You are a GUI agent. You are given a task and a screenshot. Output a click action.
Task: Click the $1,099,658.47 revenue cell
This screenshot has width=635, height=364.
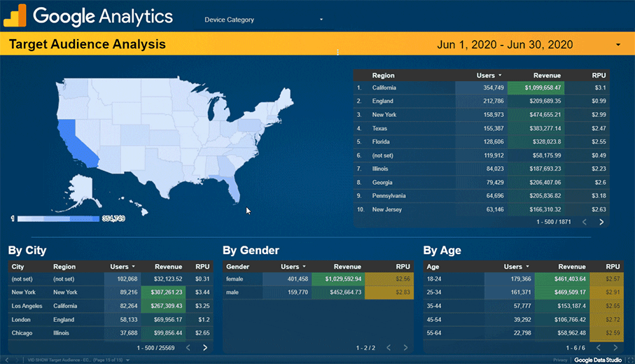[536, 87]
